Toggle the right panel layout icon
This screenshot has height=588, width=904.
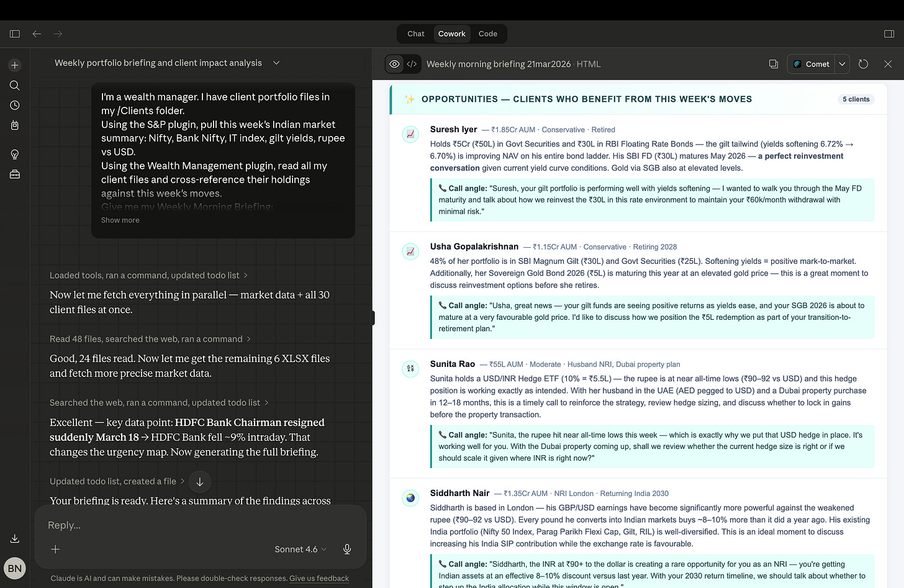pyautogui.click(x=889, y=34)
